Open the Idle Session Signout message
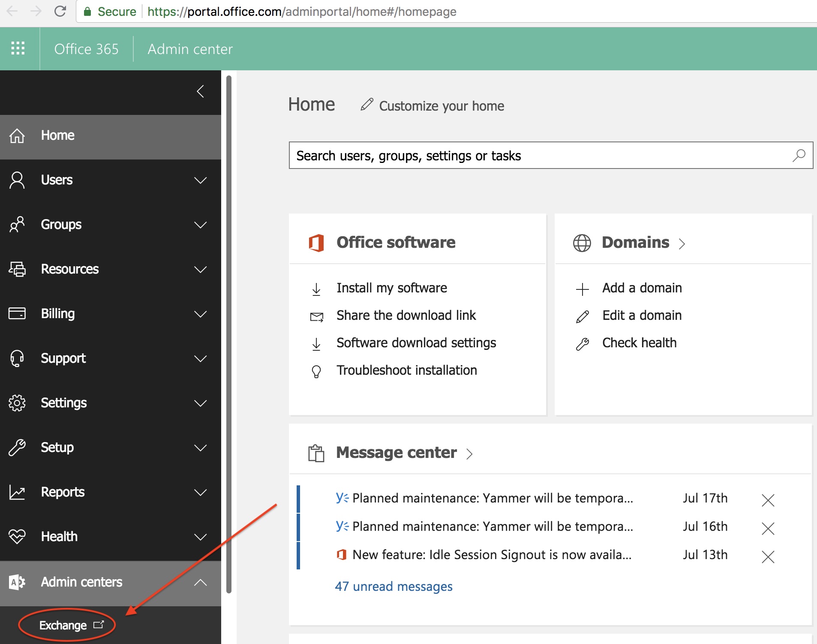The height and width of the screenshot is (644, 817). click(x=492, y=555)
